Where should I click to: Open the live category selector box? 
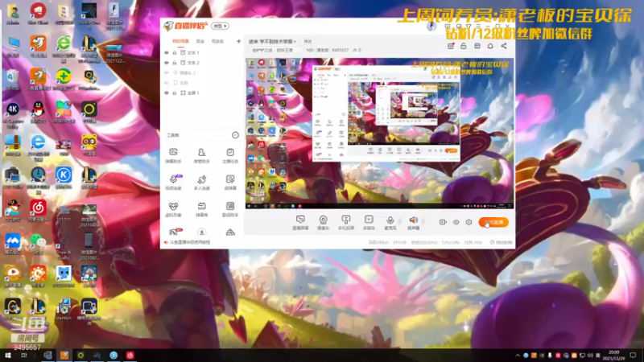click(x=274, y=50)
